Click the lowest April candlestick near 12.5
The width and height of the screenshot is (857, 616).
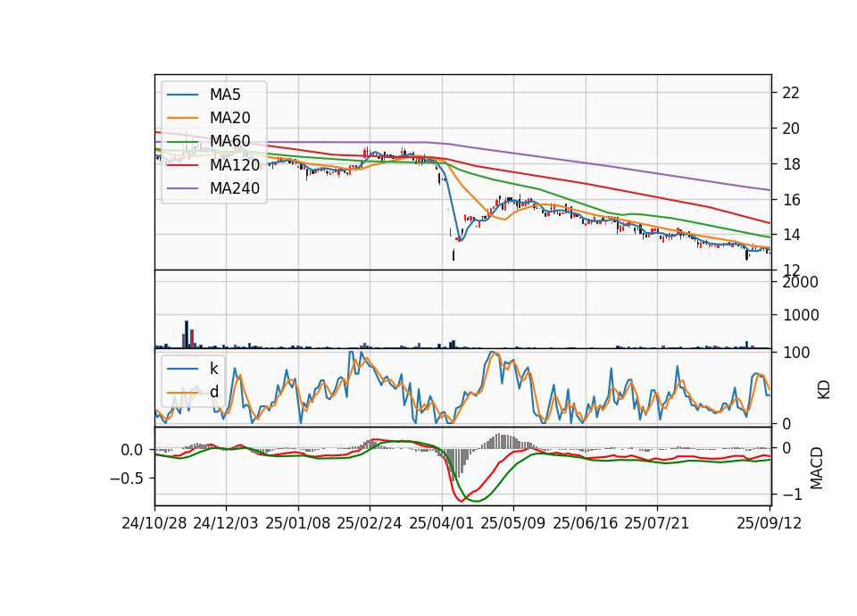pyautogui.click(x=453, y=254)
